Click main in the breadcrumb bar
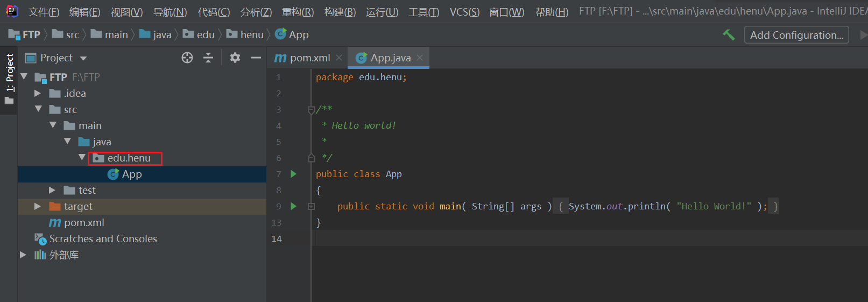The width and height of the screenshot is (868, 302). pos(109,35)
